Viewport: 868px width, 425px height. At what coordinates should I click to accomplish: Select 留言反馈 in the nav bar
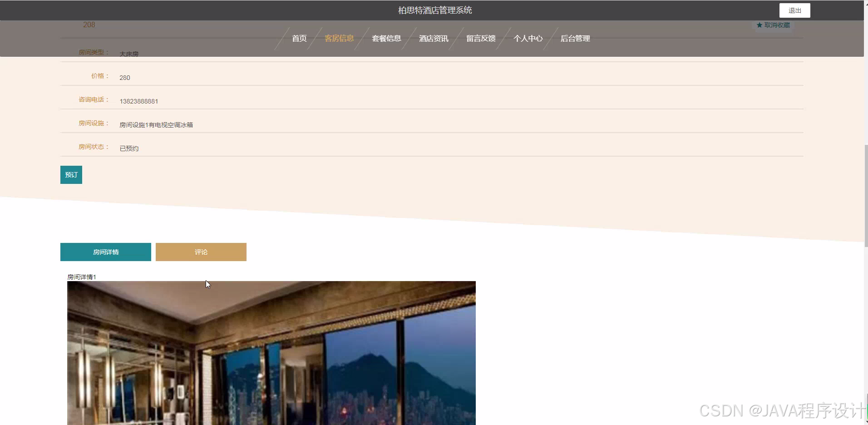point(481,39)
